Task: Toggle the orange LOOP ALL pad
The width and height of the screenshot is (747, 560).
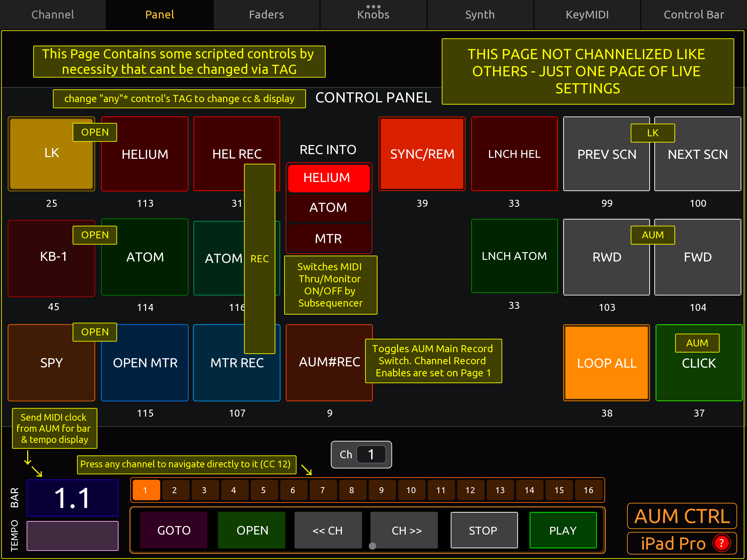Action: [x=607, y=363]
